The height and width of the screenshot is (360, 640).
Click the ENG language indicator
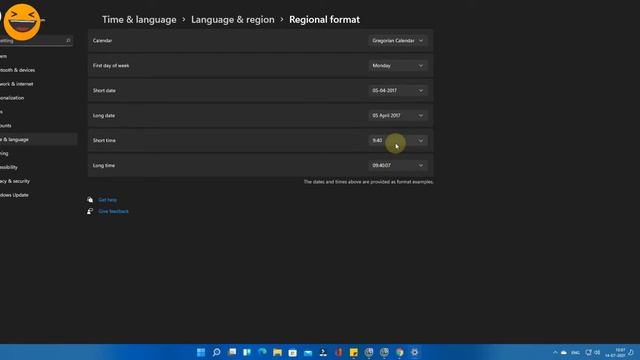576,353
